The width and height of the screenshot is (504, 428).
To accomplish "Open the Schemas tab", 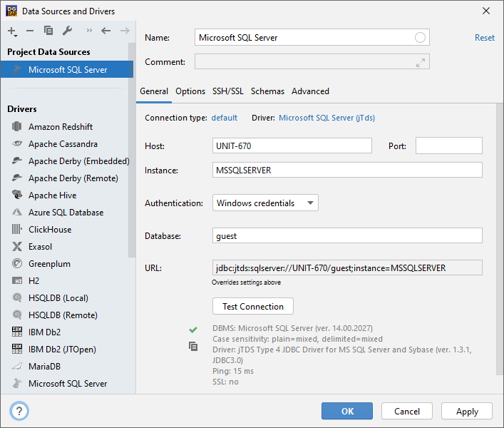I will click(x=267, y=91).
